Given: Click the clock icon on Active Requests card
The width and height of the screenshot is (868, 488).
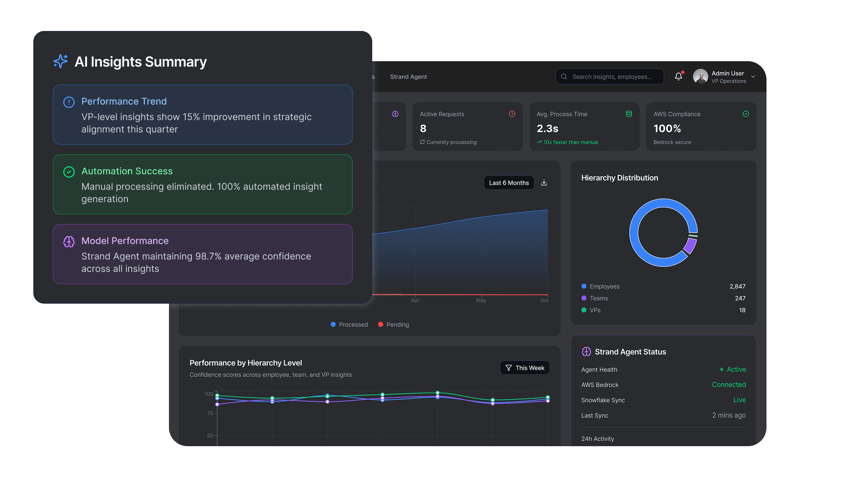Looking at the screenshot, I should point(512,114).
